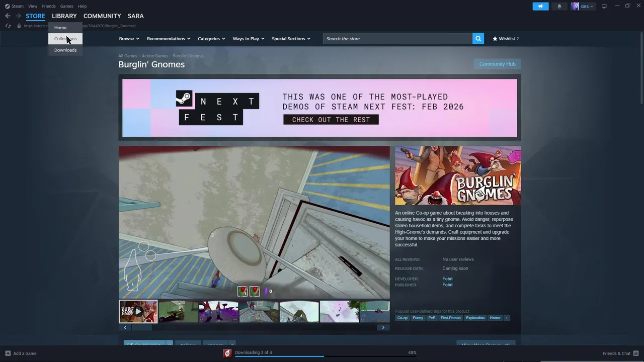
Task: Open developer Fobri link
Action: pyautogui.click(x=447, y=279)
